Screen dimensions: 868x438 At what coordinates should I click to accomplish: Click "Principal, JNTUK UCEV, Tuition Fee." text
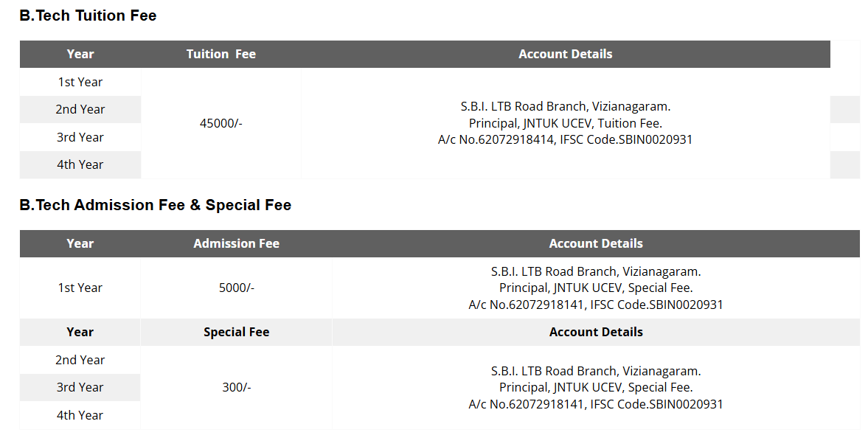click(565, 123)
